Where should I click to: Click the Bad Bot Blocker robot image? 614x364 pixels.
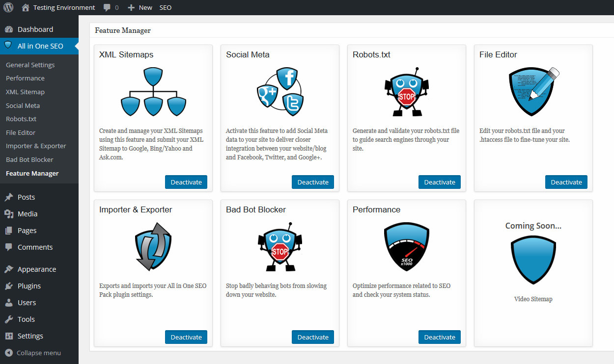click(280, 247)
